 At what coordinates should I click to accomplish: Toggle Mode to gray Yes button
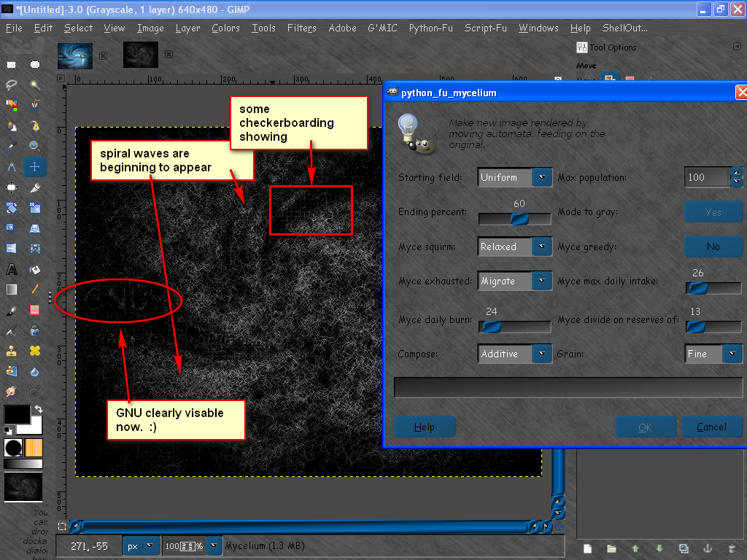coord(713,212)
